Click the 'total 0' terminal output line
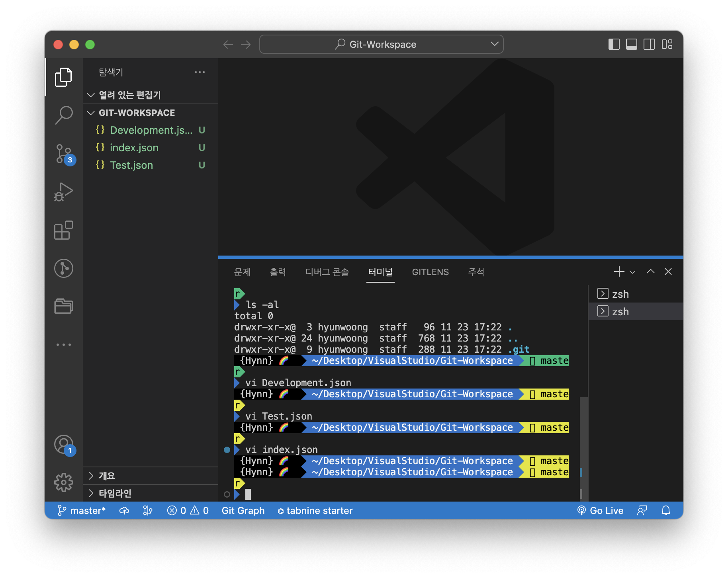Viewport: 728px width, 578px height. pyautogui.click(x=254, y=316)
